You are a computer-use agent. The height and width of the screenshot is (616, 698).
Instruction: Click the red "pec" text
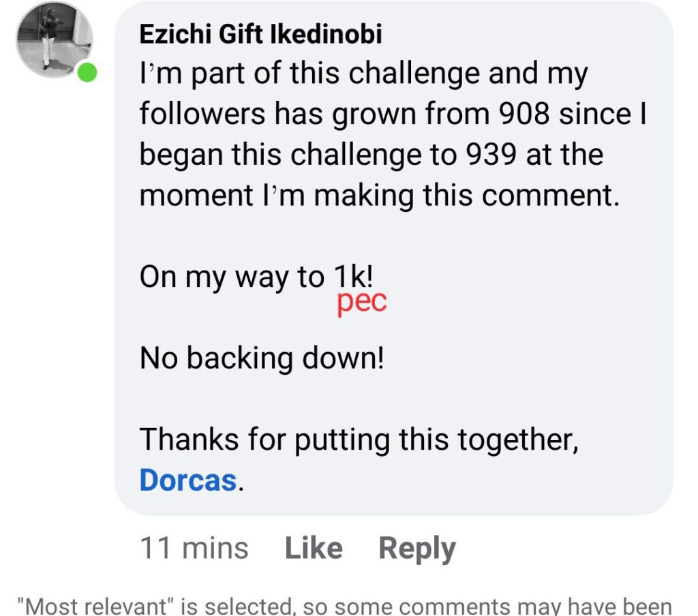(361, 301)
